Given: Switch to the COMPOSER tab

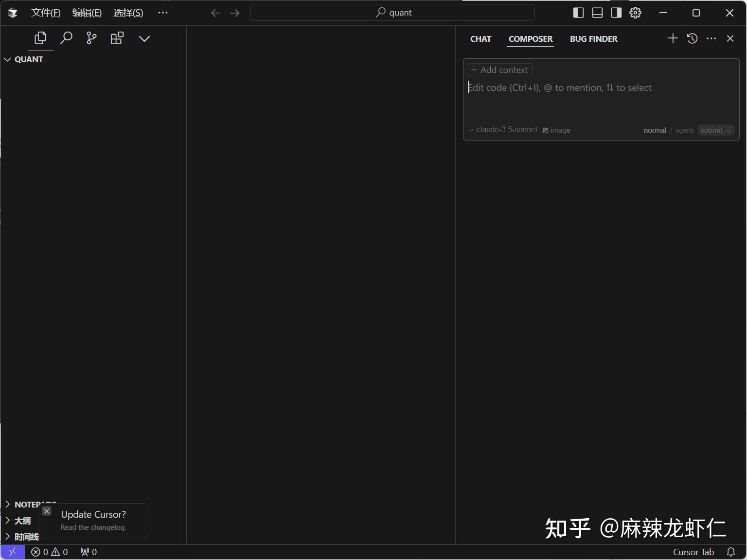Looking at the screenshot, I should 531,39.
